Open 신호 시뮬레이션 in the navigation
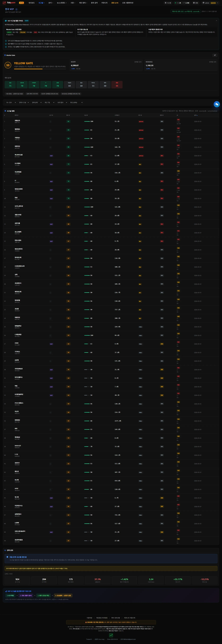The width and height of the screenshot is (222, 644). [x=128, y=3]
